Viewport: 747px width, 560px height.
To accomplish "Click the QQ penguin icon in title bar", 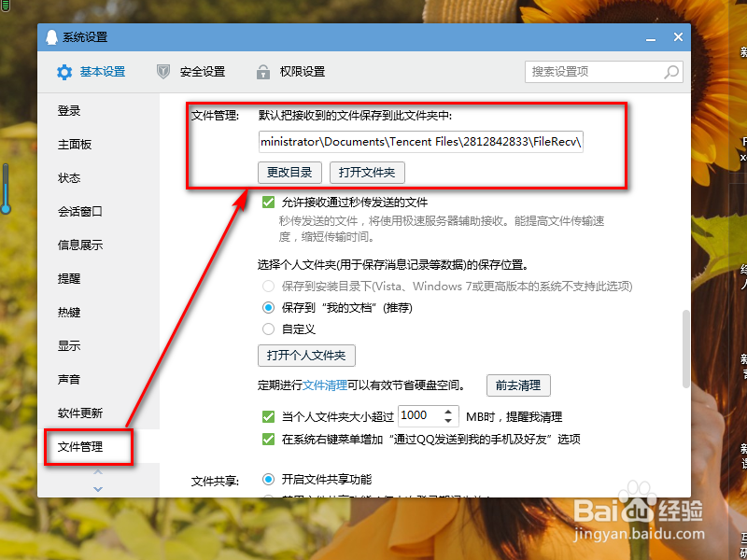I will click(x=52, y=36).
